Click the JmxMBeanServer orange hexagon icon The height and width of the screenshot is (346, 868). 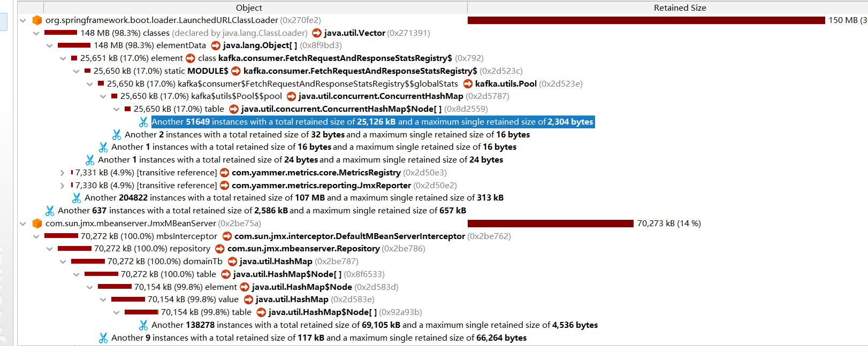tap(37, 224)
